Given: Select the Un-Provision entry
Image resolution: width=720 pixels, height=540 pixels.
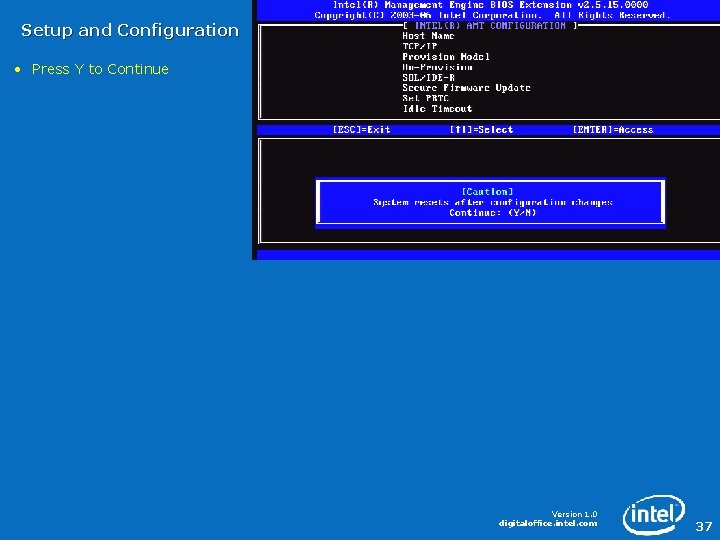Looking at the screenshot, I should (x=437, y=67).
